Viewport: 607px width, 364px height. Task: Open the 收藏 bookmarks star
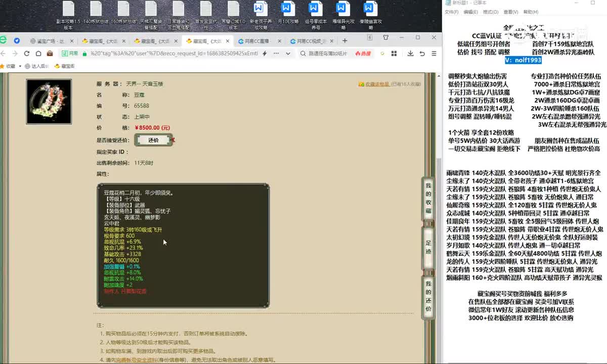8,66
